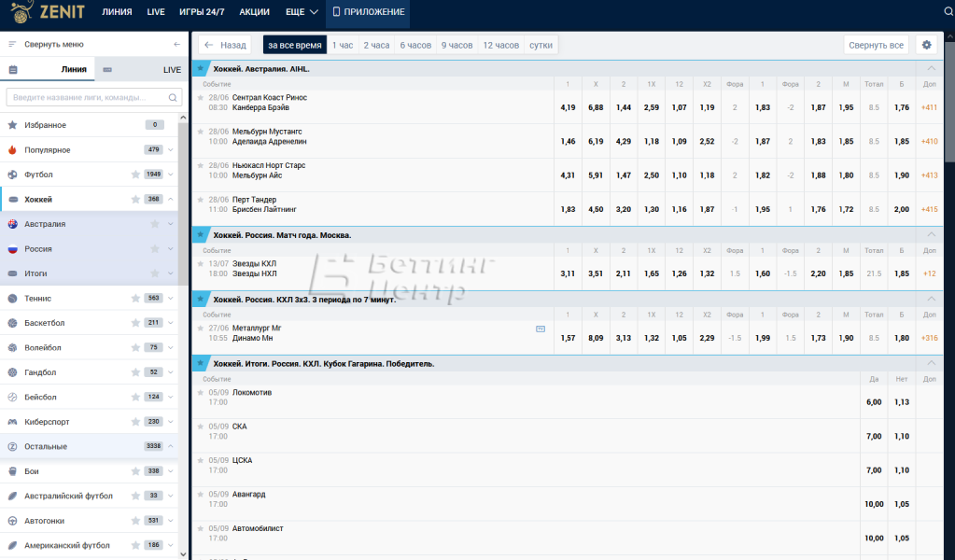The image size is (955, 560).
Task: Click the Теннис ball icon
Action: click(x=12, y=299)
